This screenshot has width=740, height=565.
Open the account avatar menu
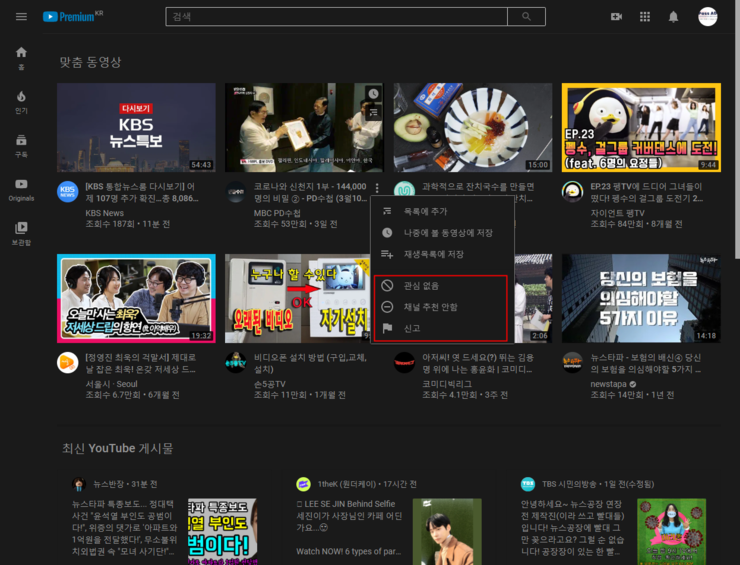707,17
